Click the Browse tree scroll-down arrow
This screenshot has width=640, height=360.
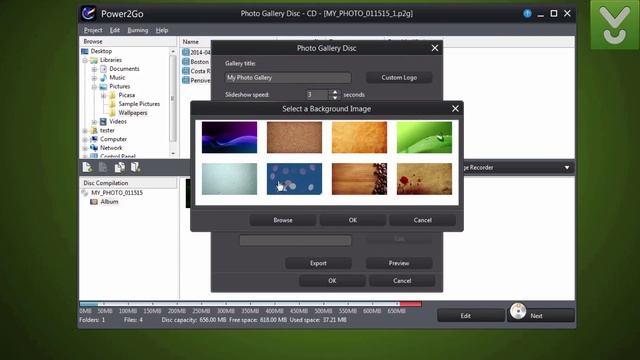click(x=173, y=153)
